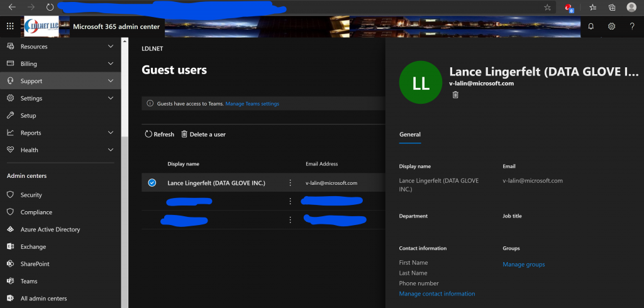This screenshot has width=644, height=308.
Task: Click the Reports chart icon
Action: 11,133
